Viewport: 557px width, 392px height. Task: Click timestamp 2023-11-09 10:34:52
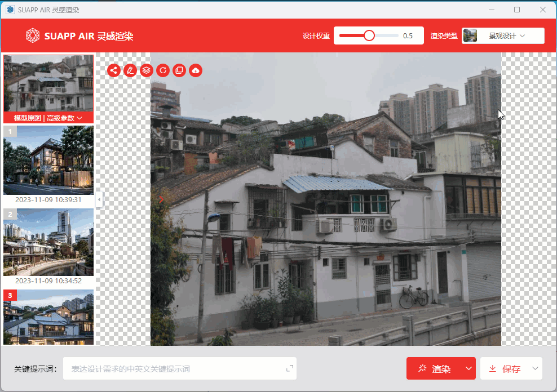tap(48, 280)
